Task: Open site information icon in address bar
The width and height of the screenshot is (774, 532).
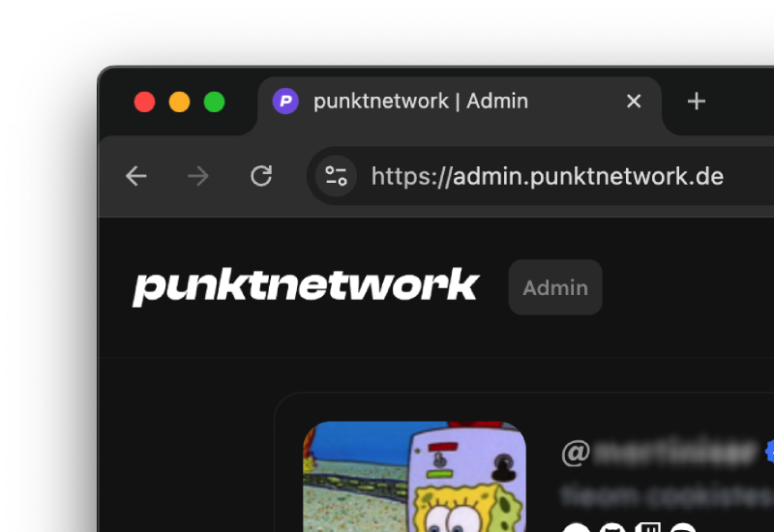Action: 336,176
